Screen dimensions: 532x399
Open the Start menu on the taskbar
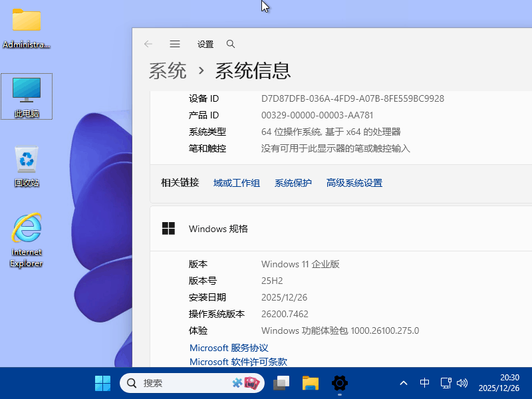click(102, 383)
